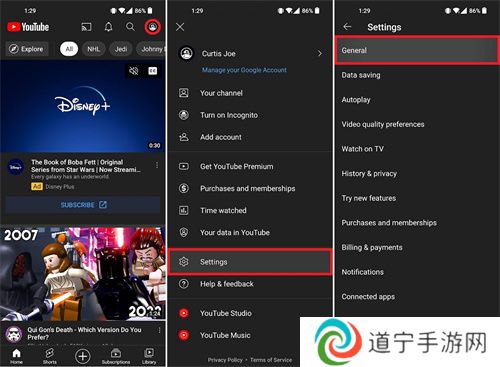Image resolution: width=500 pixels, height=367 pixels.
Task: Open the cast to device icon
Action: pos(86,27)
